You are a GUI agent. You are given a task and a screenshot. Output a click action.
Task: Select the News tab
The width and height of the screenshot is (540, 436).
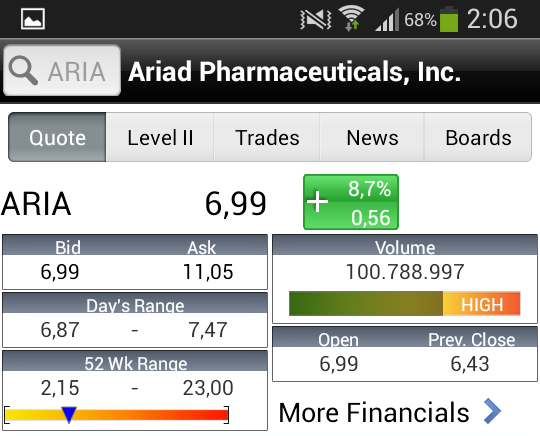coord(372,137)
